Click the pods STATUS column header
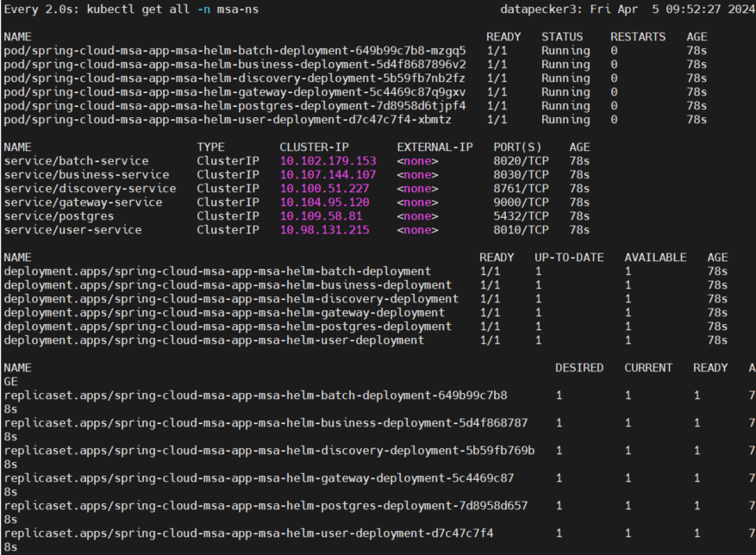Screen dimensions: 756x555 pos(562,37)
